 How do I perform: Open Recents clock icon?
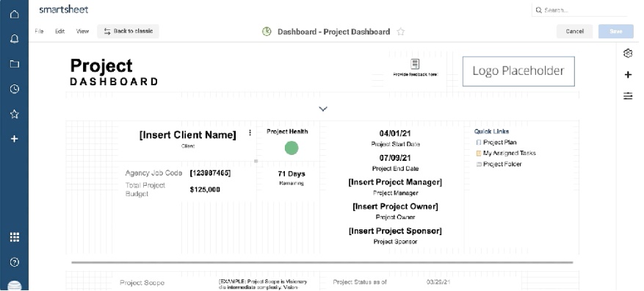[15, 89]
